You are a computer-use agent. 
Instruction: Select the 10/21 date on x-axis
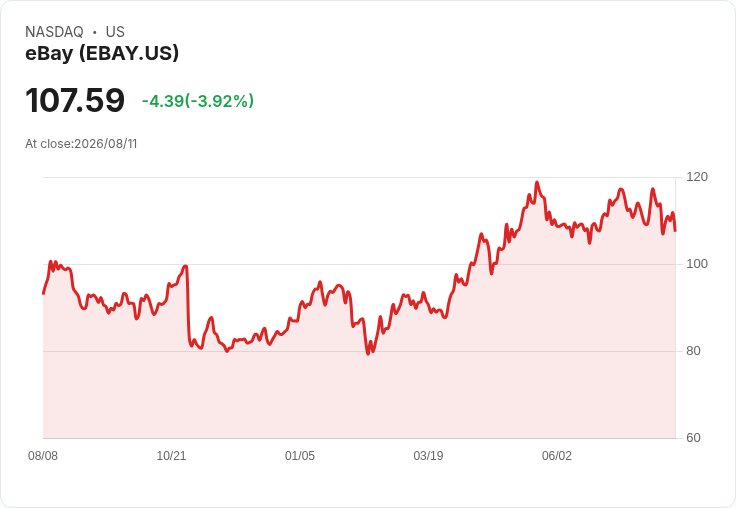tap(171, 455)
